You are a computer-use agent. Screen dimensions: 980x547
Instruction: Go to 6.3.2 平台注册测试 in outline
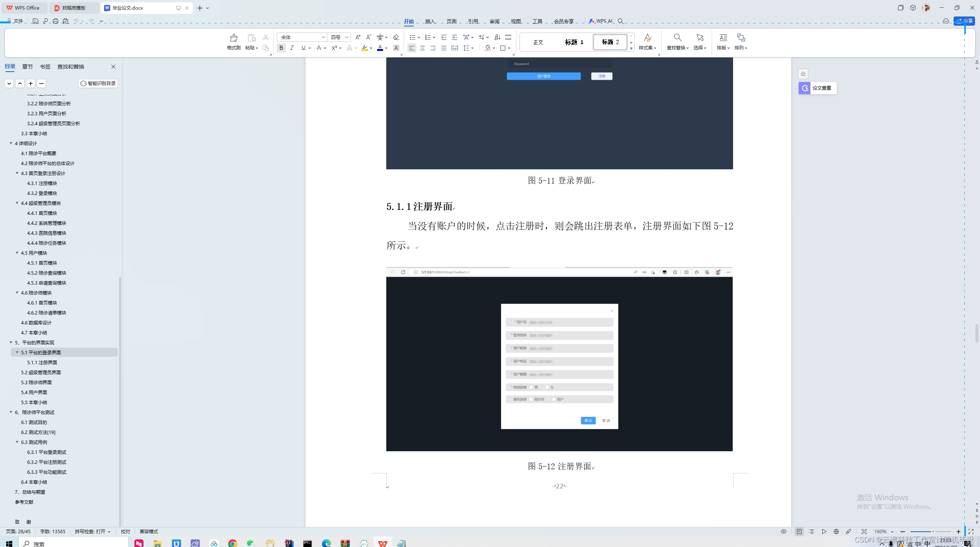[x=46, y=462]
